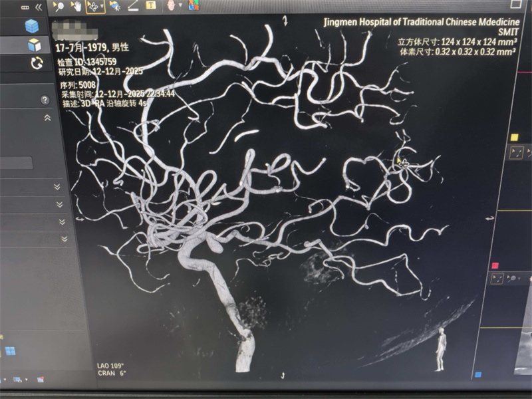The height and width of the screenshot is (399, 532).
Task: Select the blue 3D volume cube tab
Action: pyautogui.click(x=32, y=27)
